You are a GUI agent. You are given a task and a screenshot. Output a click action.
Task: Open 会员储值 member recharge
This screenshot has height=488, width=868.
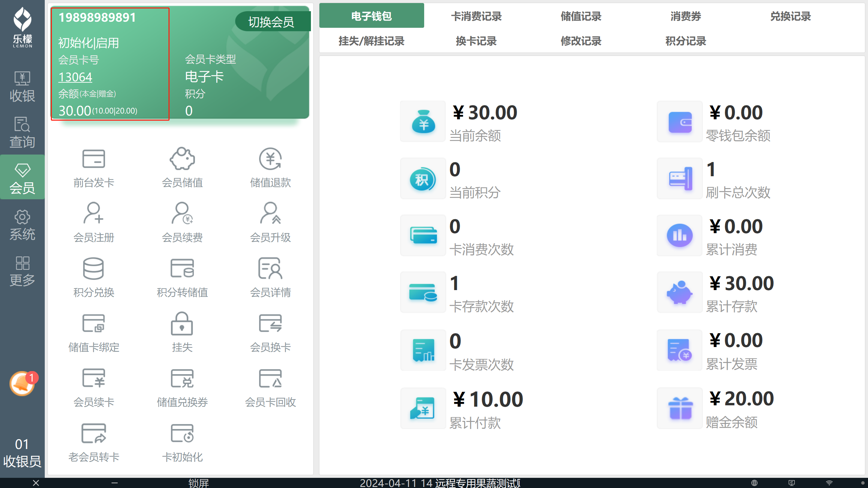tap(182, 168)
